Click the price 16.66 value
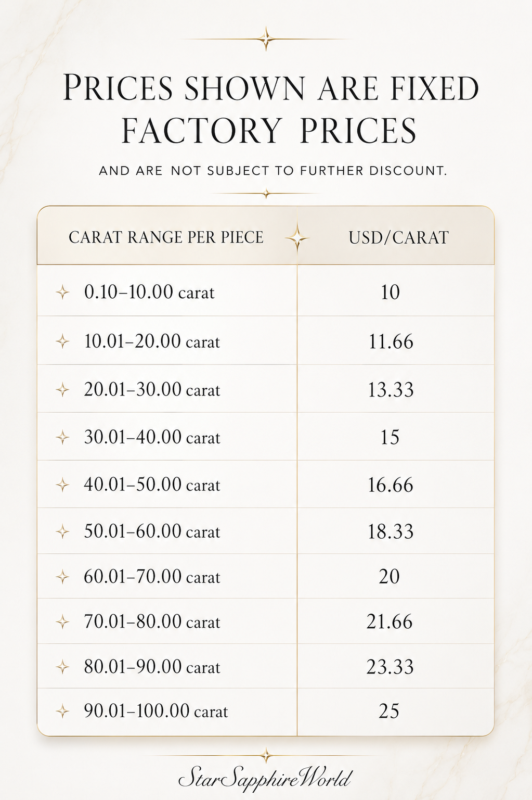The width and height of the screenshot is (532, 800). click(x=390, y=485)
